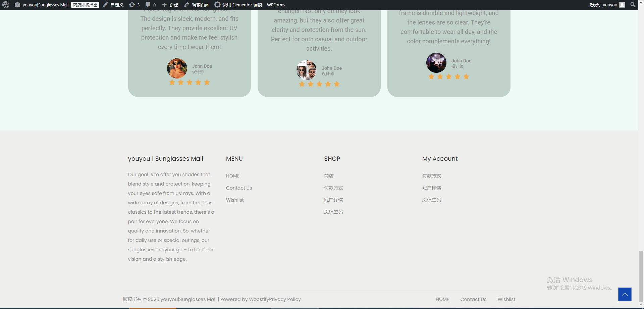Click the Elementor edit icon

click(217, 5)
